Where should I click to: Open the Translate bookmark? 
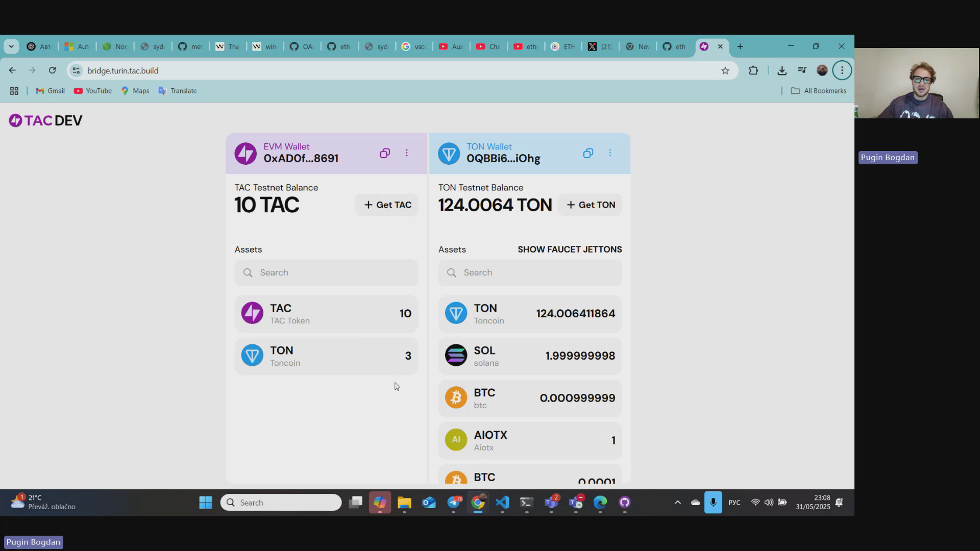click(177, 91)
